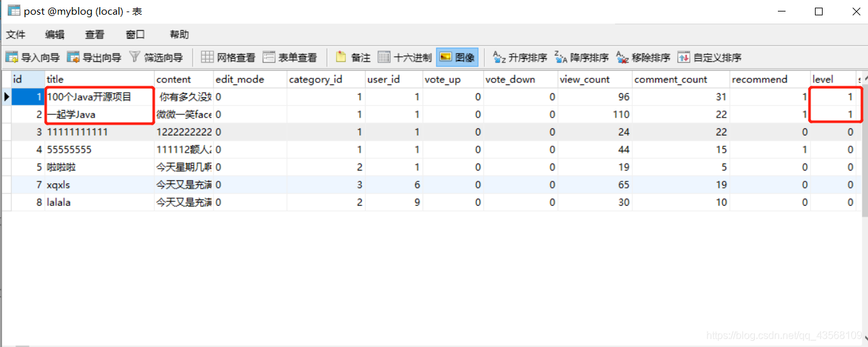Select the id column header
The width and height of the screenshot is (868, 347).
coord(27,79)
